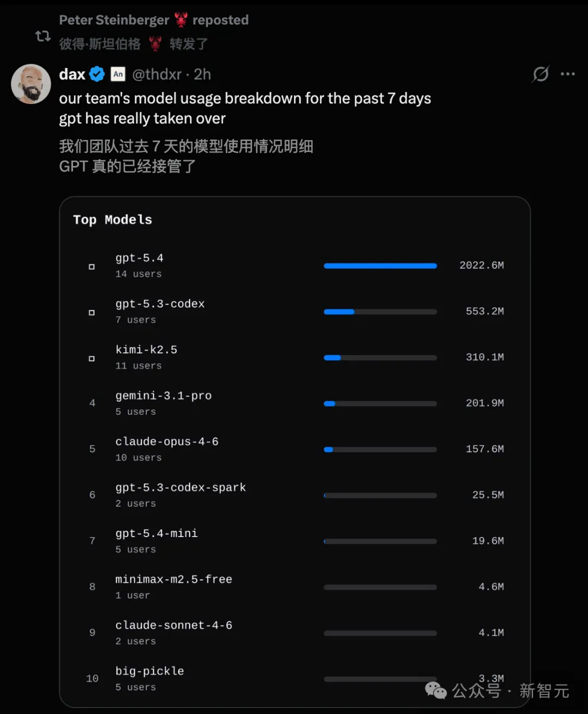The width and height of the screenshot is (588, 714).
Task: Open the three-dot more menu
Action: 567,74
